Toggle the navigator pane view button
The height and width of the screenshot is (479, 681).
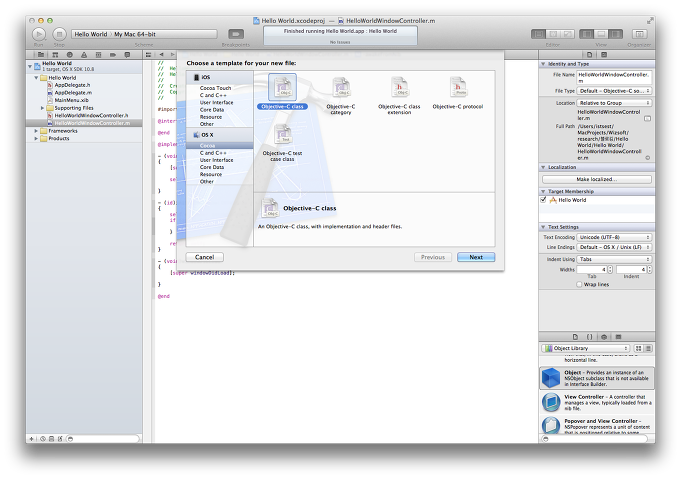click(x=586, y=34)
